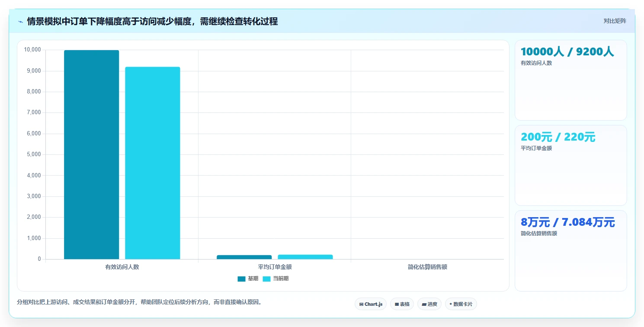Click the 9,000 y-axis tick label

(34, 71)
